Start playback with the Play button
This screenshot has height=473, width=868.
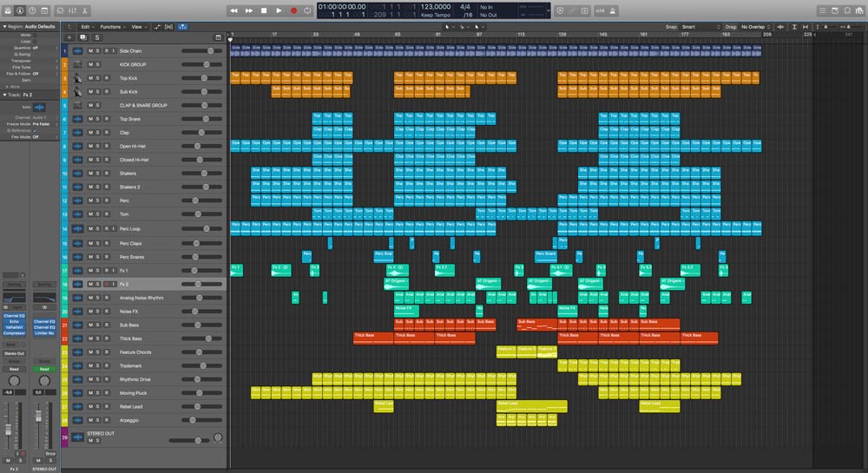click(x=279, y=10)
